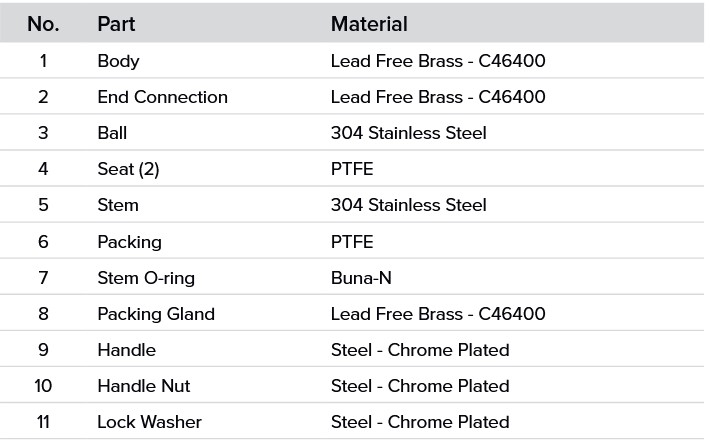Click the 'Packing' part in row 6
The image size is (711, 447).
(x=129, y=242)
